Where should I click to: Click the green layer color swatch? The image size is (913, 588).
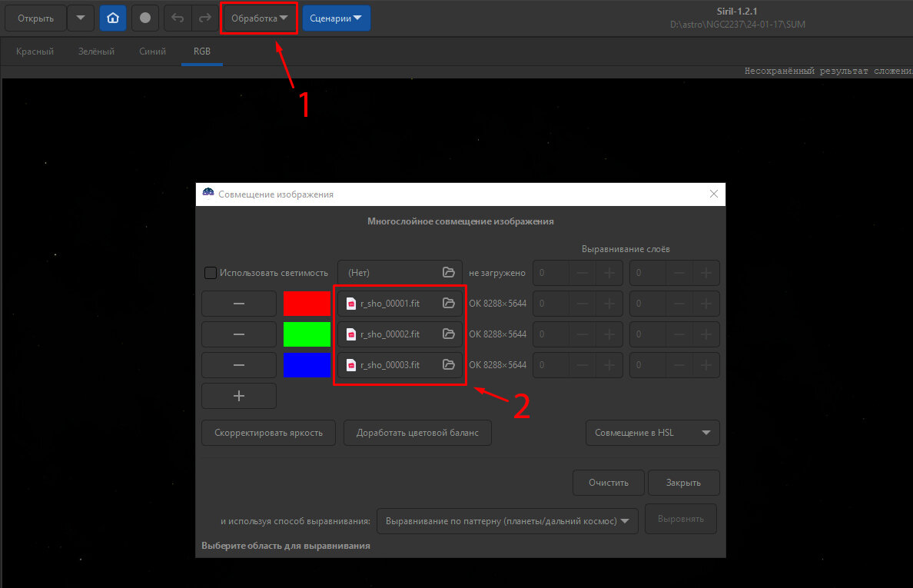pyautogui.click(x=307, y=334)
